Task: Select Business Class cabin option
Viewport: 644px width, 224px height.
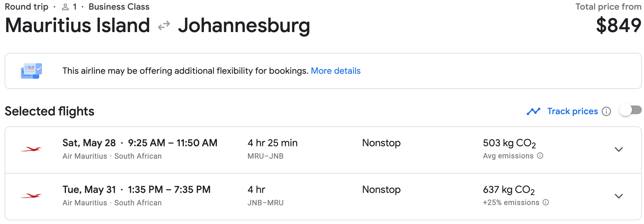Action: click(x=119, y=6)
